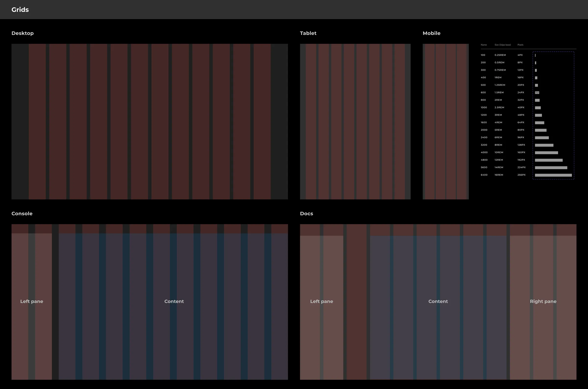Image resolution: width=588 pixels, height=389 pixels.
Task: Click "Left pane" label in Console grid
Action: pyautogui.click(x=32, y=301)
